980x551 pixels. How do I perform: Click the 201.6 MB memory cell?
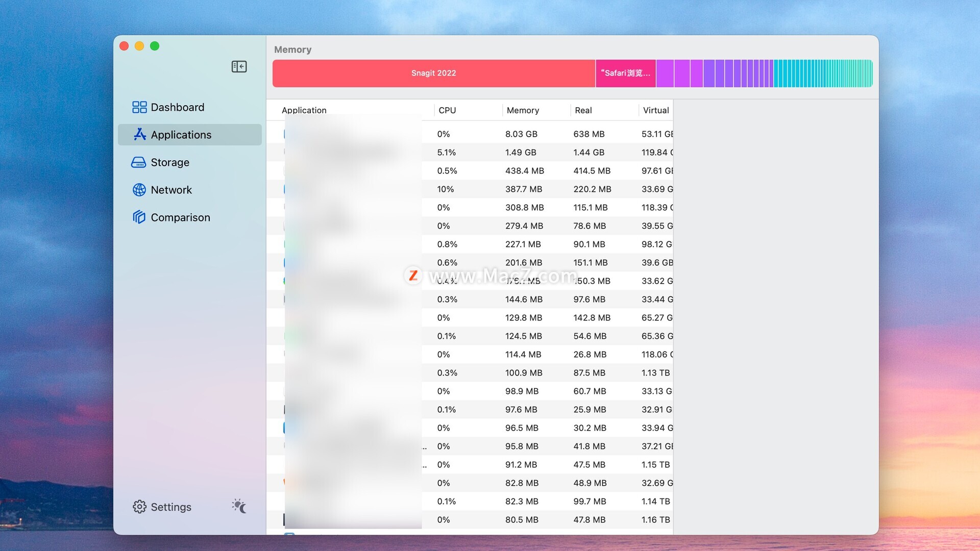coord(524,263)
